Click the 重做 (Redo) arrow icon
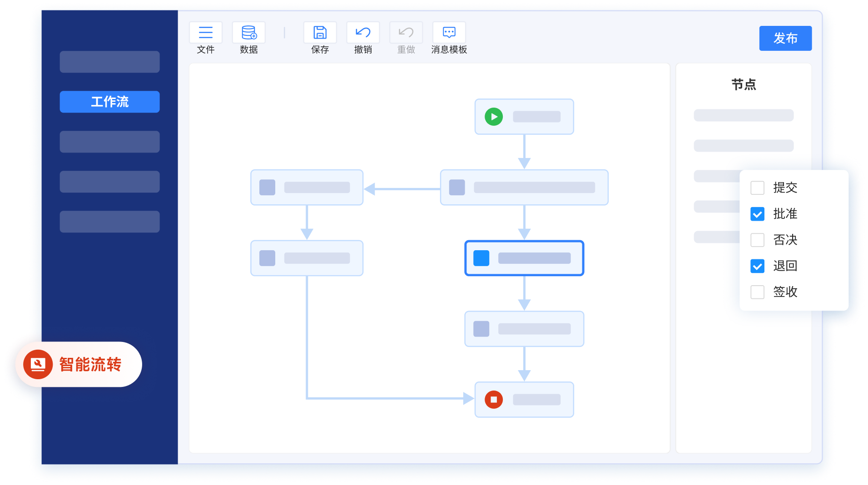The image size is (868, 485). (x=406, y=33)
